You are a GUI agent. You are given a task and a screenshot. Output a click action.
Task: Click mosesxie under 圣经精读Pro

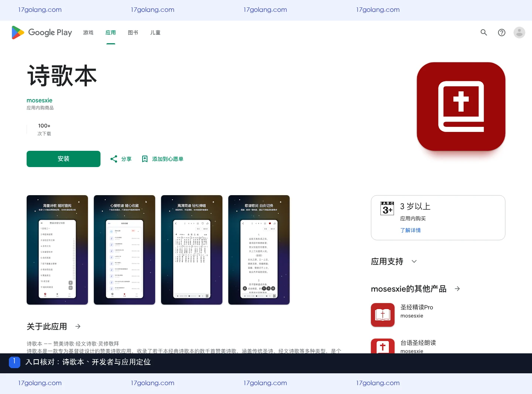(412, 316)
